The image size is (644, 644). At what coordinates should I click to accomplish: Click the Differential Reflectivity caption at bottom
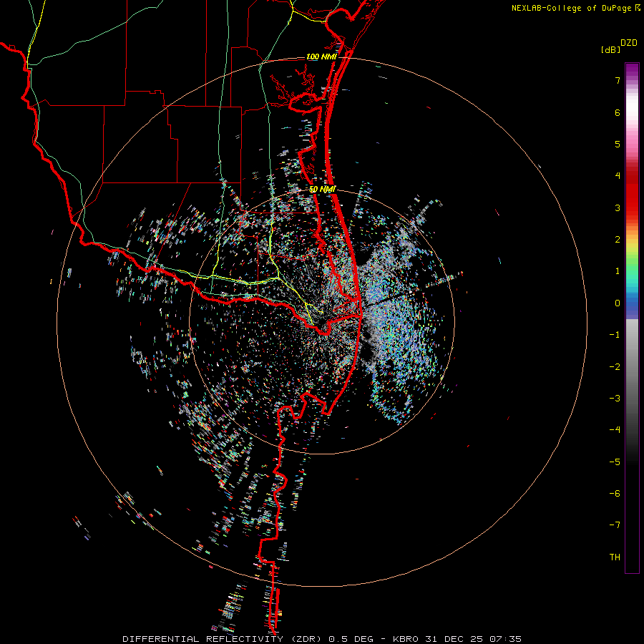point(321,639)
